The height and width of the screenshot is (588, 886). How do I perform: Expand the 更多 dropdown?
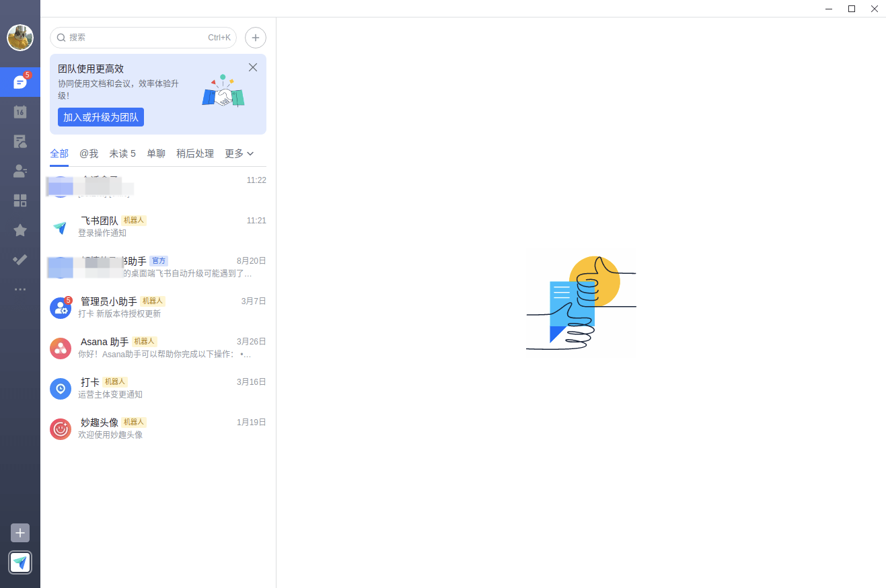coord(239,153)
